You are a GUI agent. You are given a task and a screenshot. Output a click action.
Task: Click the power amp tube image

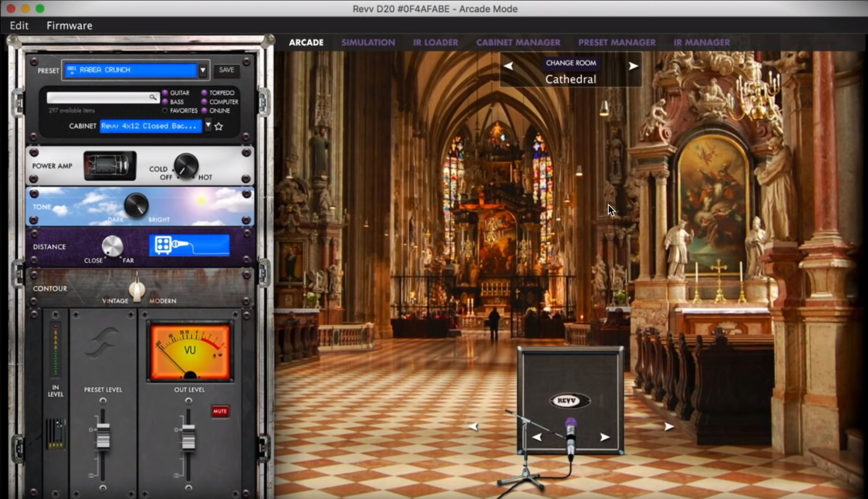[x=110, y=165]
